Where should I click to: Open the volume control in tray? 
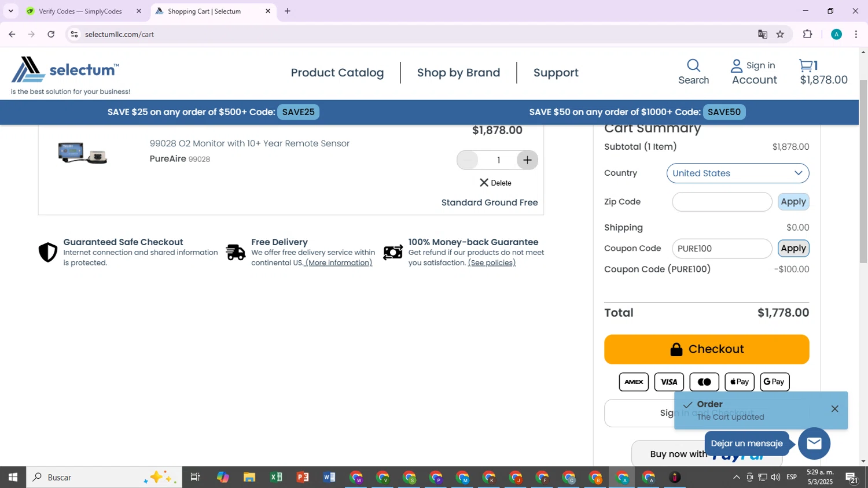775,478
